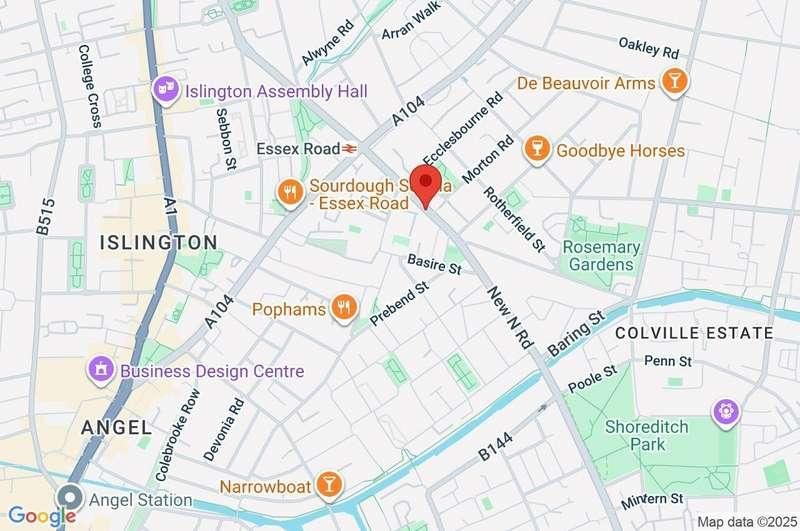This screenshot has height=531, width=800.
Task: Open the De Beauvoir Arms cocktail icon
Action: [x=673, y=82]
